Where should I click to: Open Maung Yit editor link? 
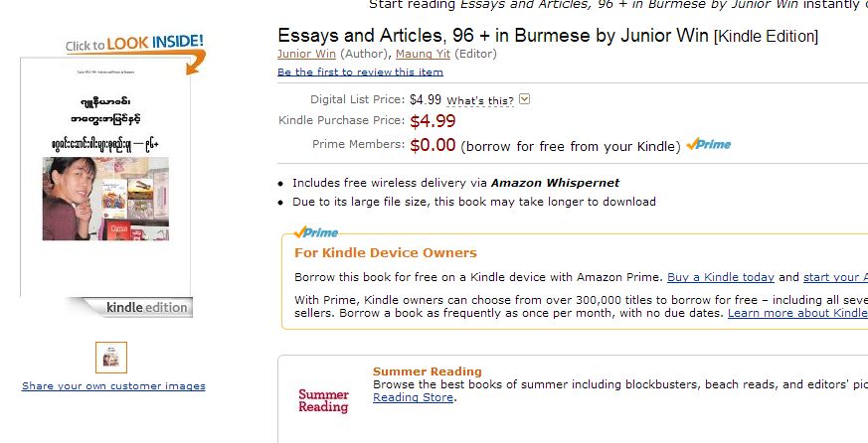click(x=422, y=54)
